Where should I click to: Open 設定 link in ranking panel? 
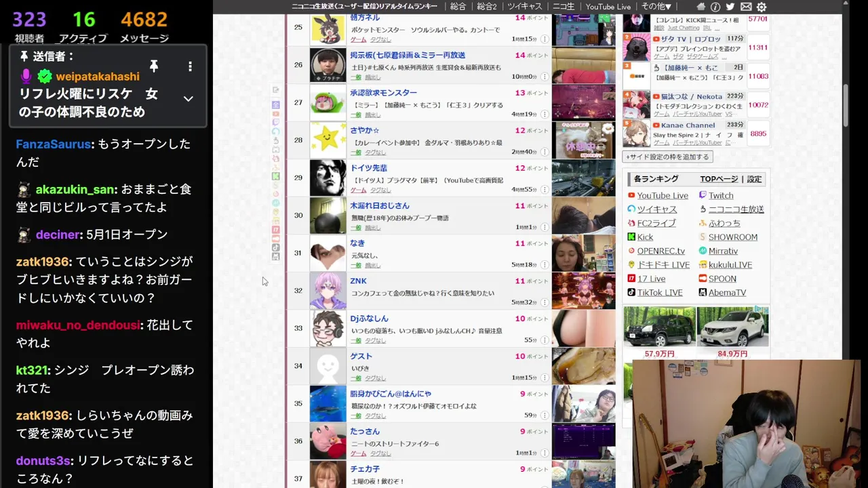pos(754,179)
